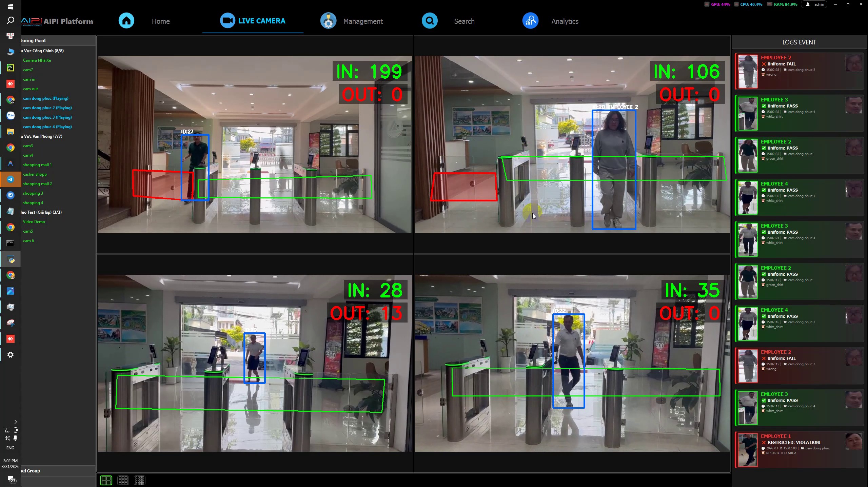Viewport: 868px width, 487px height.
Task: Switch to the 3x3 grid layout
Action: [x=123, y=480]
